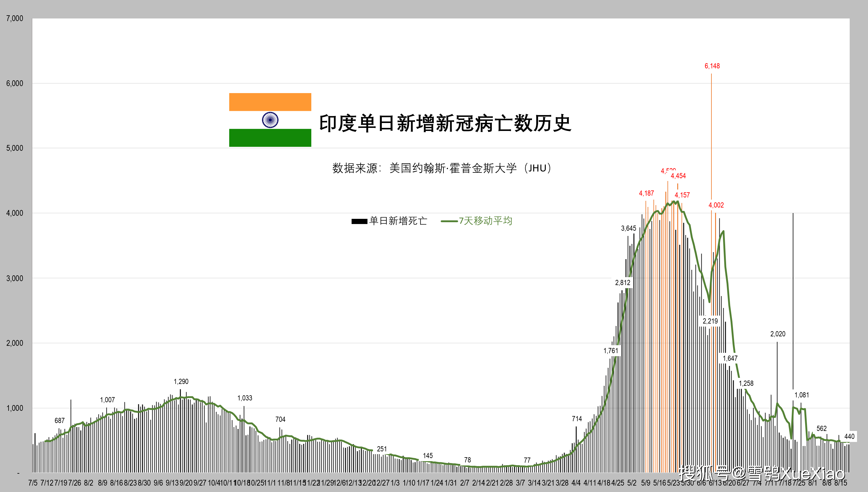
Task: Click the peak data label 6,148
Action: pyautogui.click(x=712, y=66)
